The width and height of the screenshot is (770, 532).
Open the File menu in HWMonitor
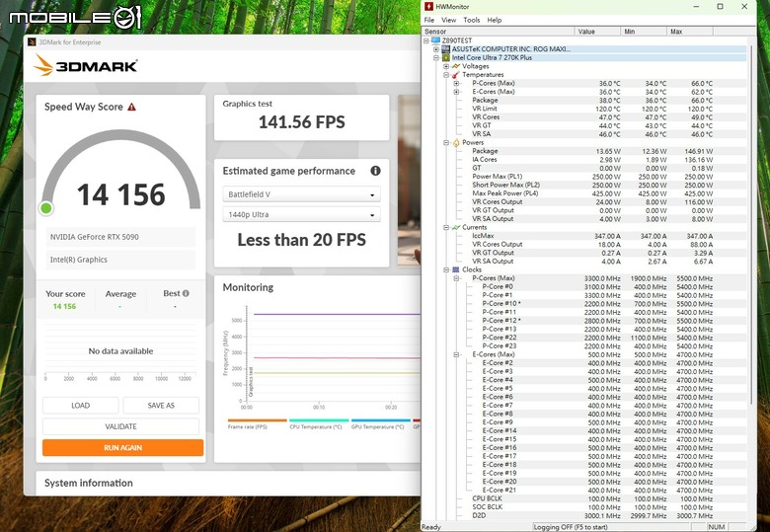[x=429, y=20]
